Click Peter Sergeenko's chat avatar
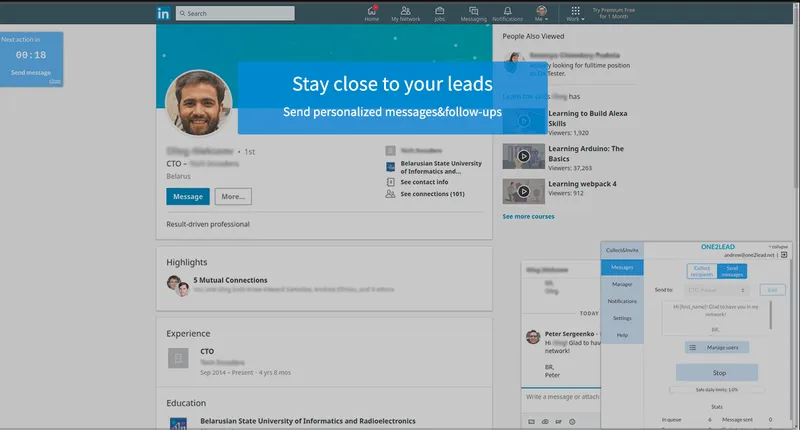This screenshot has height=430, width=800. point(533,337)
